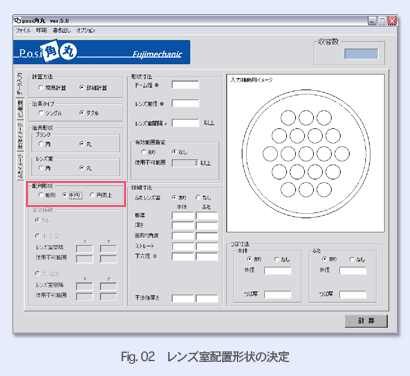Select the 簡易計算 radio button
Screen dimensions: 410x376
click(41, 88)
